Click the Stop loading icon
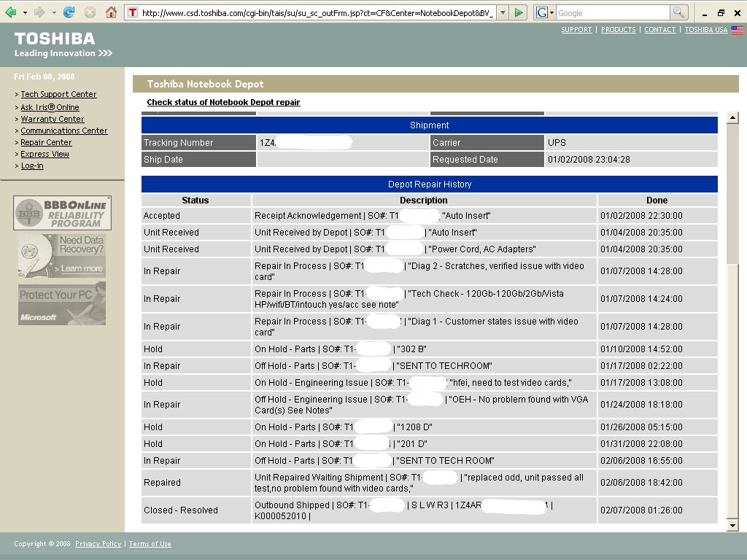 (x=90, y=12)
